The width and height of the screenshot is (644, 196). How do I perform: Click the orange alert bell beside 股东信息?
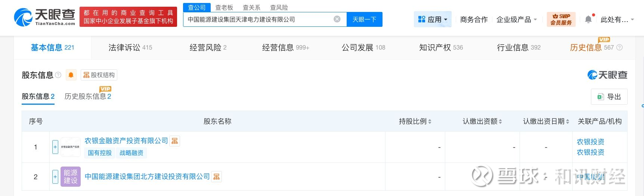(71, 75)
